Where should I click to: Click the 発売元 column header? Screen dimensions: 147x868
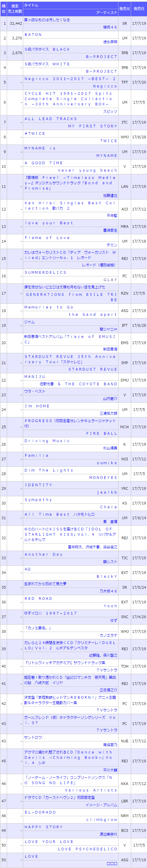click(124, 9)
